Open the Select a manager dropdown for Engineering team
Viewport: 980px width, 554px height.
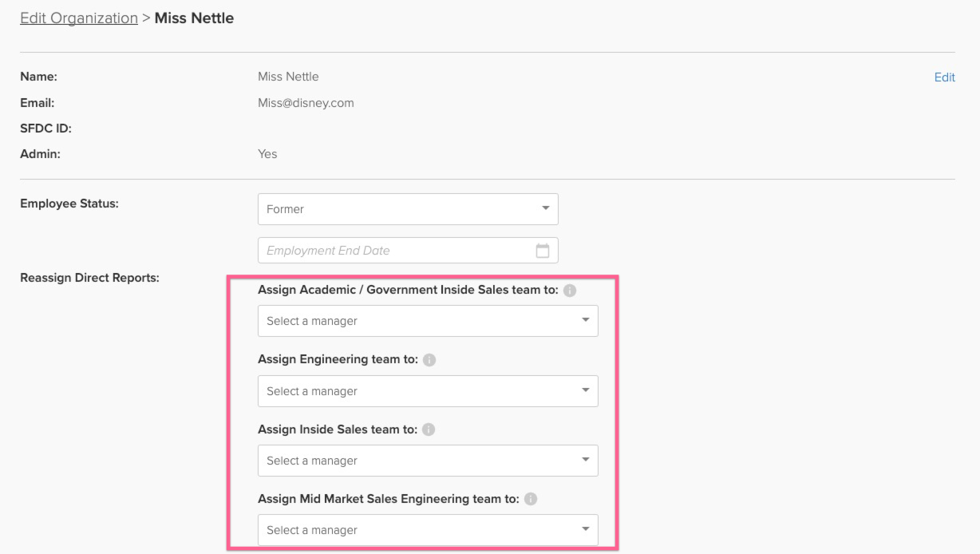(415, 391)
